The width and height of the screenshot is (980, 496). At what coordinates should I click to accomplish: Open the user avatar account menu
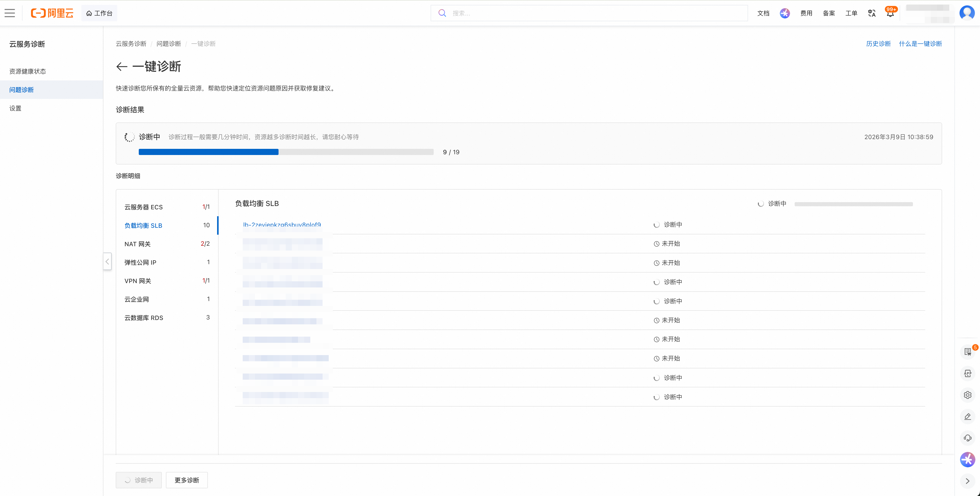click(967, 13)
